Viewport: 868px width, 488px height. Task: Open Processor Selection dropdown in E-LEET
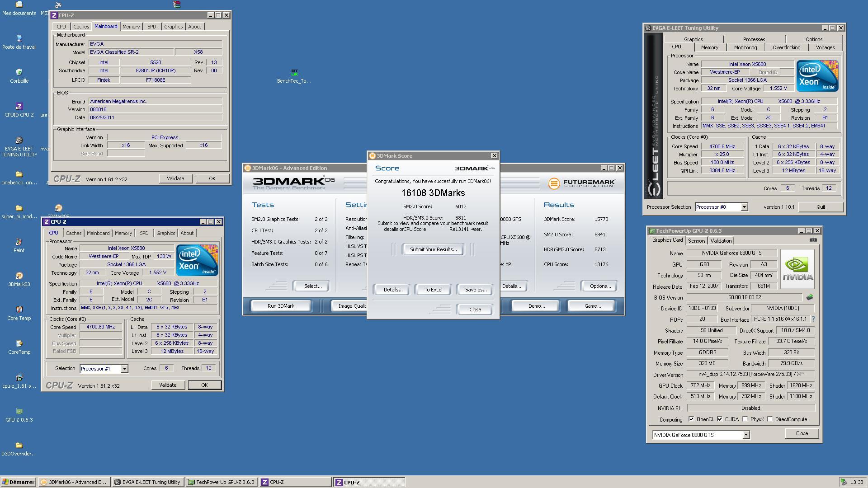tap(744, 207)
